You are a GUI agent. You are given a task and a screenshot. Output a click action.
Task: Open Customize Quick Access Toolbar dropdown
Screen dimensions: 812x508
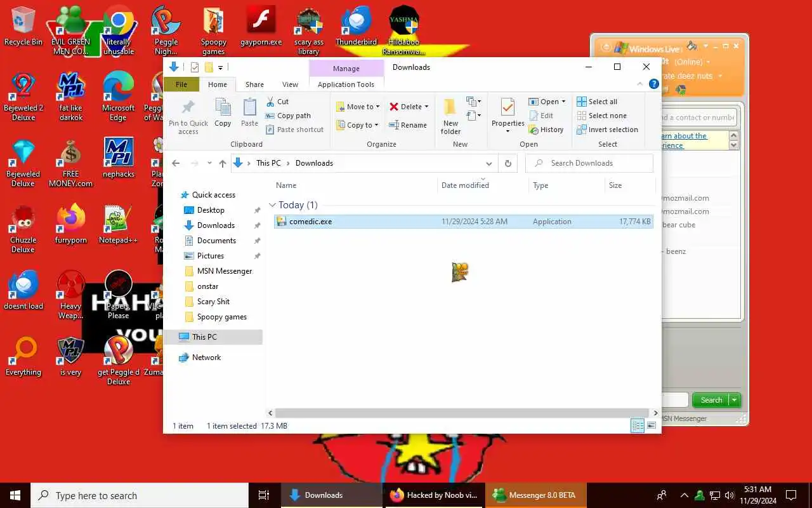(220, 67)
